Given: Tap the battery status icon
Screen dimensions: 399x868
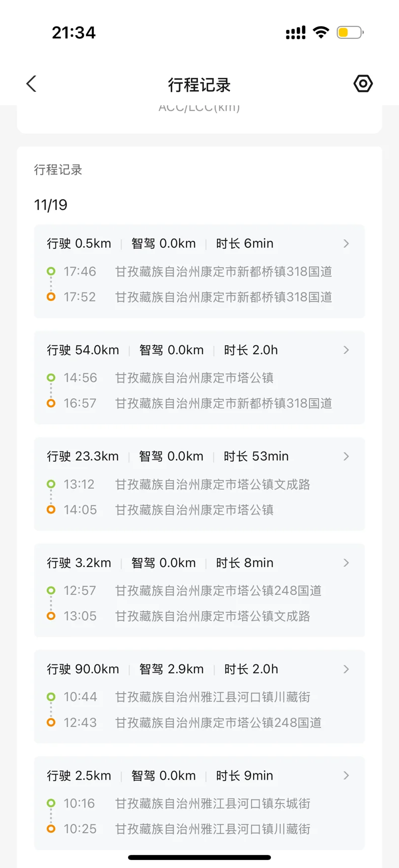Looking at the screenshot, I should point(350,33).
